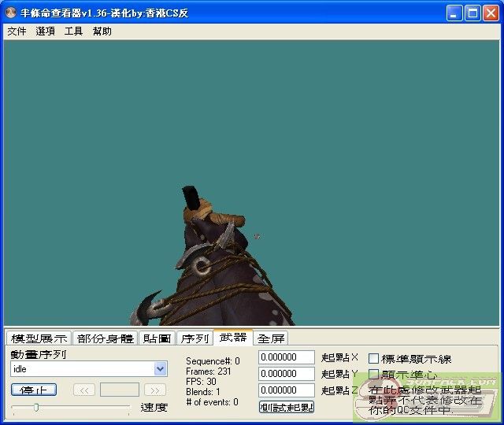504x425 pixels.
Task: Click the 起點Y origin value field
Action: tap(287, 374)
